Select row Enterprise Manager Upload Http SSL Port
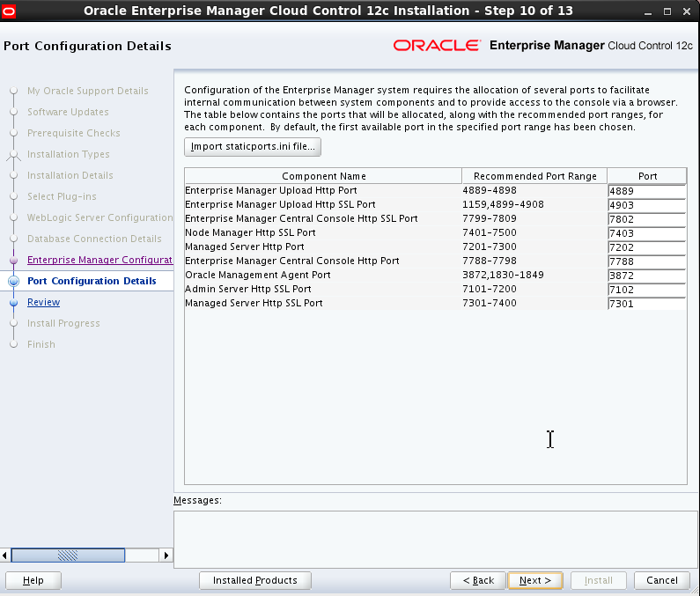 [x=435, y=204]
